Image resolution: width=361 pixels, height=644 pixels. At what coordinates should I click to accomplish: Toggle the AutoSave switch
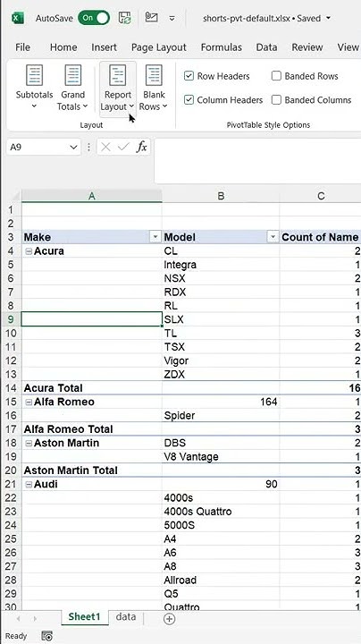coord(94,18)
